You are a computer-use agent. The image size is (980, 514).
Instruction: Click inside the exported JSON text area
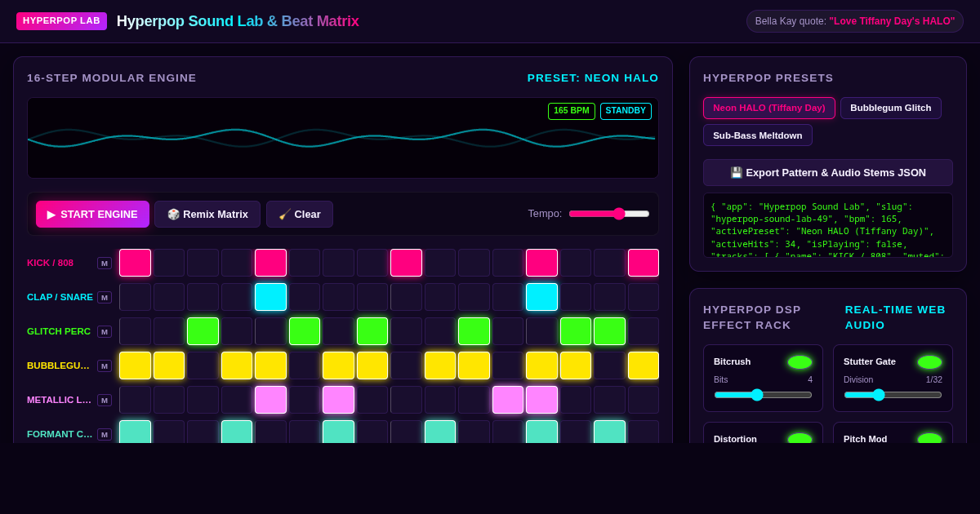point(828,225)
